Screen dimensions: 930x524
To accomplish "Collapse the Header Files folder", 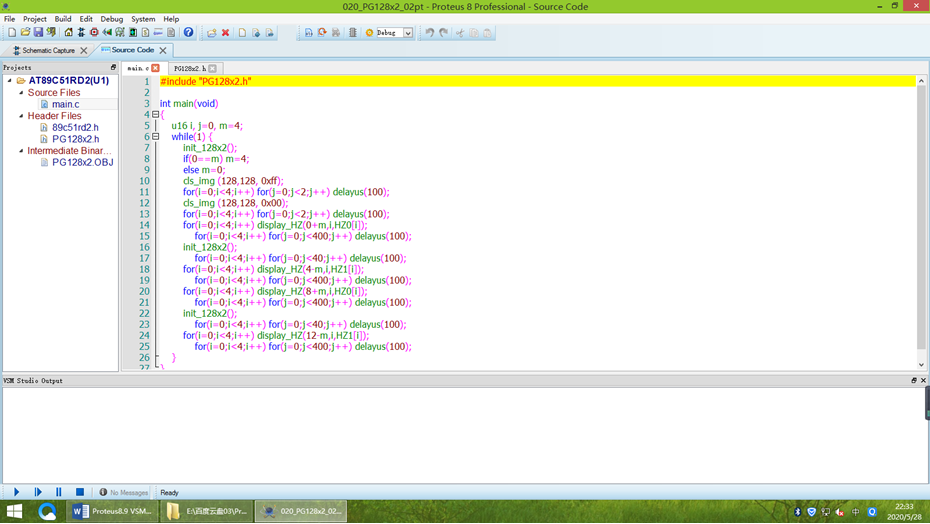I will [21, 116].
